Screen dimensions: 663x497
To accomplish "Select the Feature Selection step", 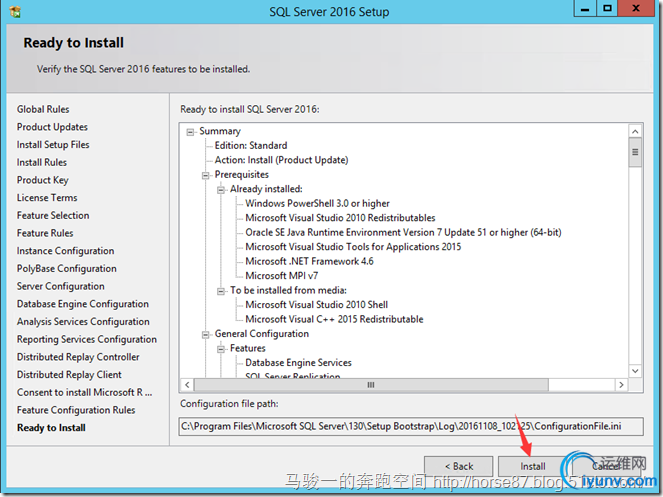I will [x=53, y=216].
